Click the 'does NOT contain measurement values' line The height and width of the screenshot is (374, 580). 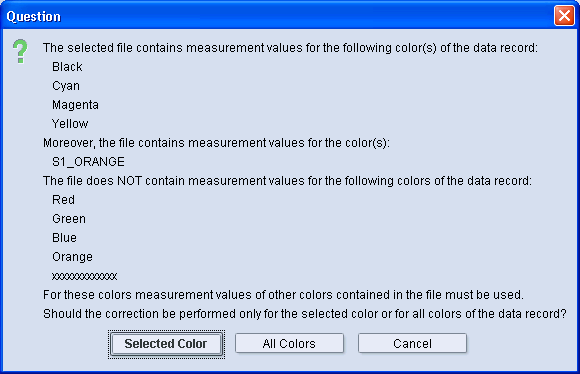(287, 181)
